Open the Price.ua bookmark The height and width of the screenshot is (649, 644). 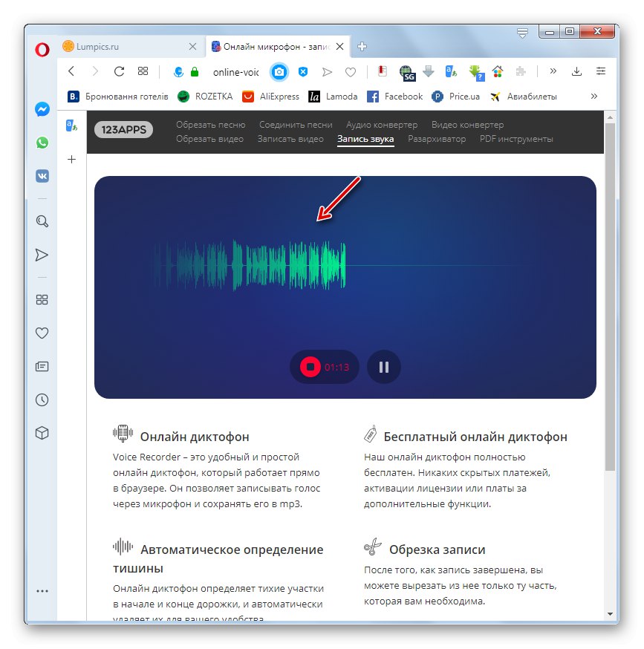(x=455, y=97)
